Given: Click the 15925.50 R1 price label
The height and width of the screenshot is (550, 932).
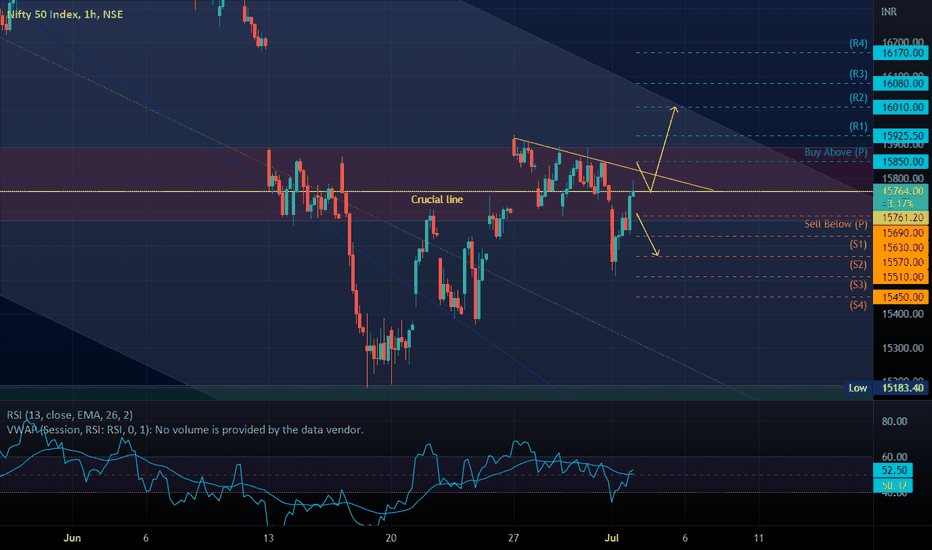Looking at the screenshot, I should click(900, 136).
